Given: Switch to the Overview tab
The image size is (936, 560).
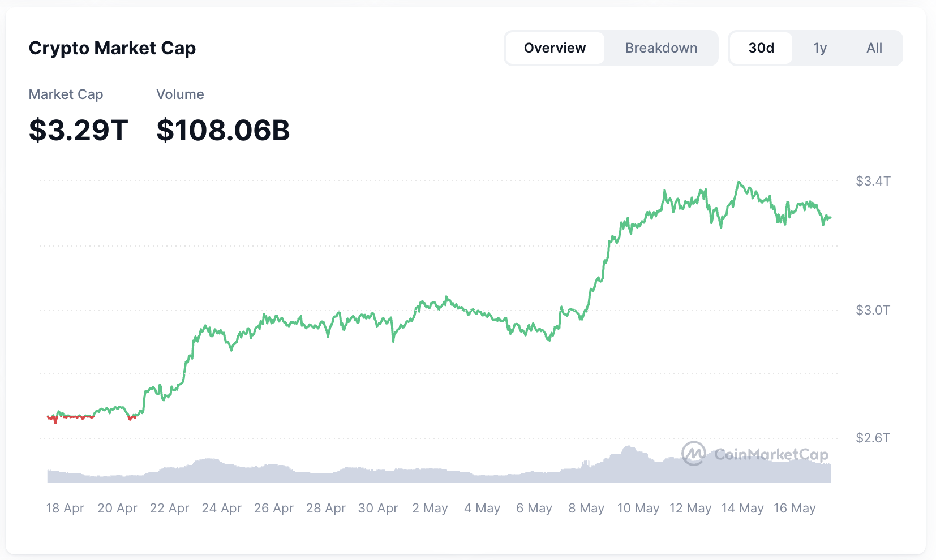Looking at the screenshot, I should [555, 48].
